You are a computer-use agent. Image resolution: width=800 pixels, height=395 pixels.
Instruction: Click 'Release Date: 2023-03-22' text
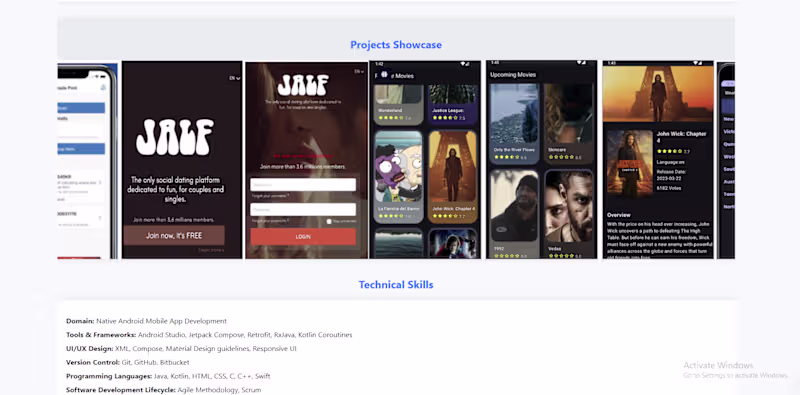point(671,175)
